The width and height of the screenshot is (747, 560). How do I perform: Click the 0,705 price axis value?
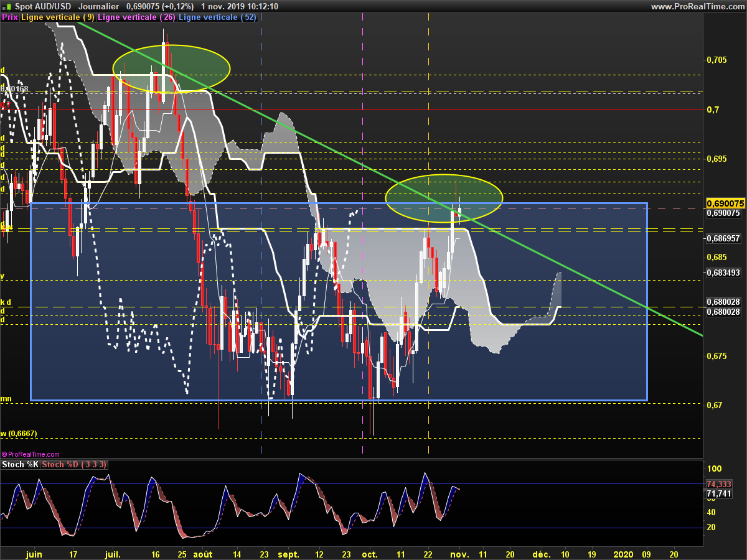[x=716, y=60]
